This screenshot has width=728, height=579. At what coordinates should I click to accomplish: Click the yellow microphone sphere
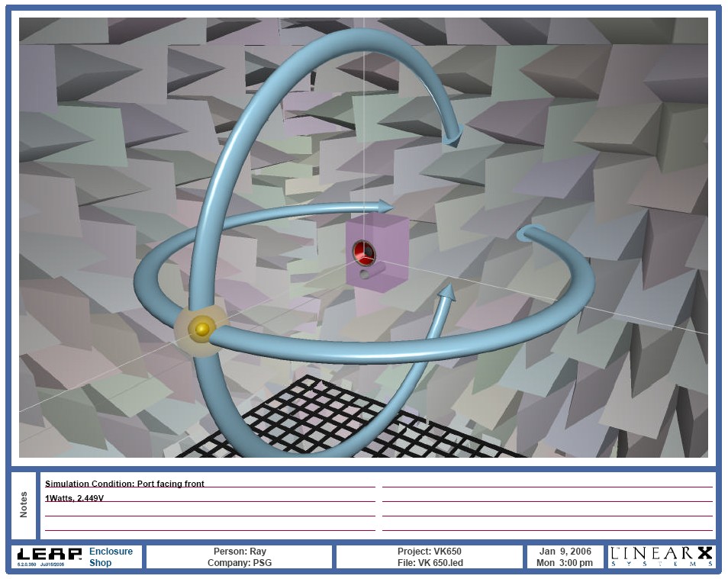click(201, 329)
